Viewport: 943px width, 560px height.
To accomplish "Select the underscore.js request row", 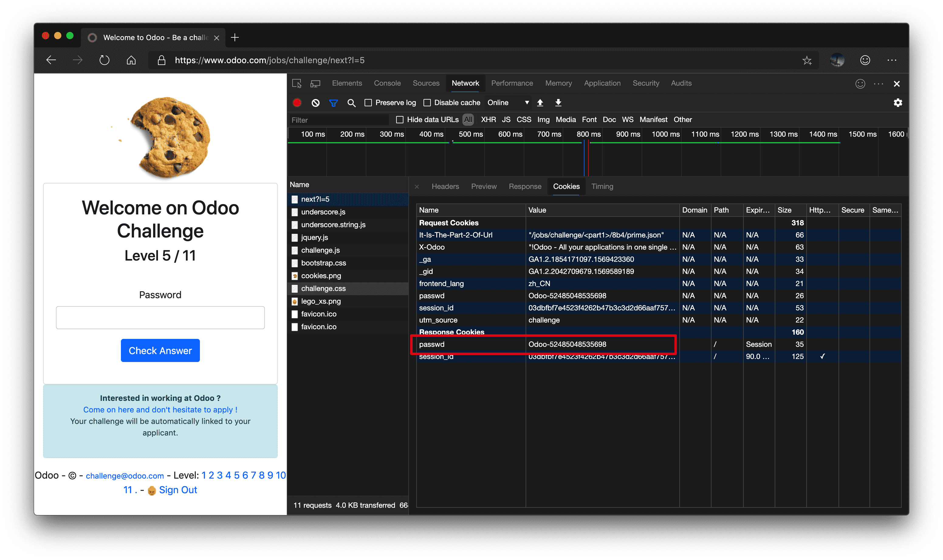I will point(348,212).
